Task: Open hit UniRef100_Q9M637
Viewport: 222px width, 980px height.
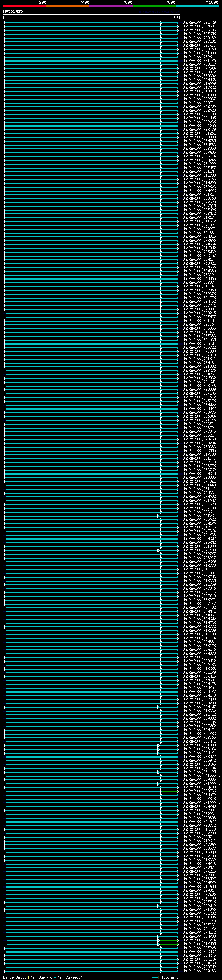Action: 199,26
